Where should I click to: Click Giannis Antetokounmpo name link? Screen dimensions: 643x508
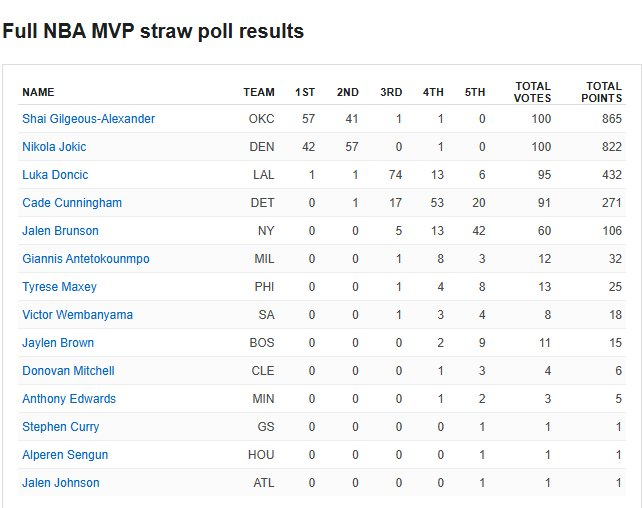click(86, 259)
